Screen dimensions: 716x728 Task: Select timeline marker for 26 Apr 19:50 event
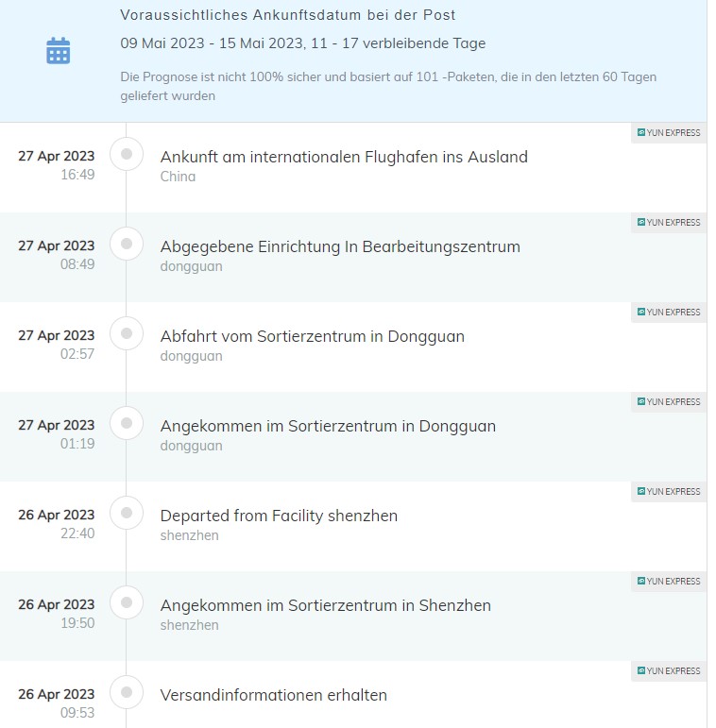[x=127, y=602]
